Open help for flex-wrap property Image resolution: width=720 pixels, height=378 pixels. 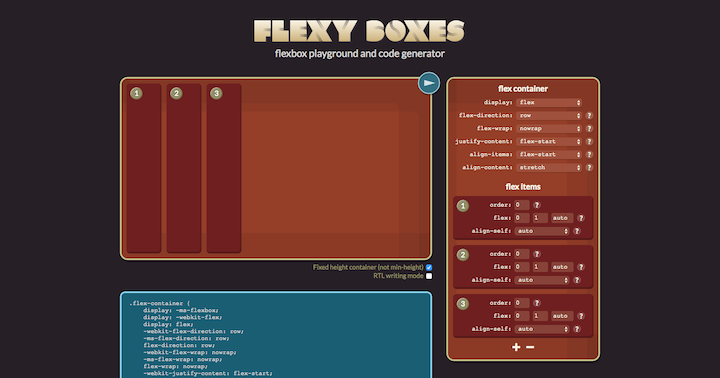[589, 129]
